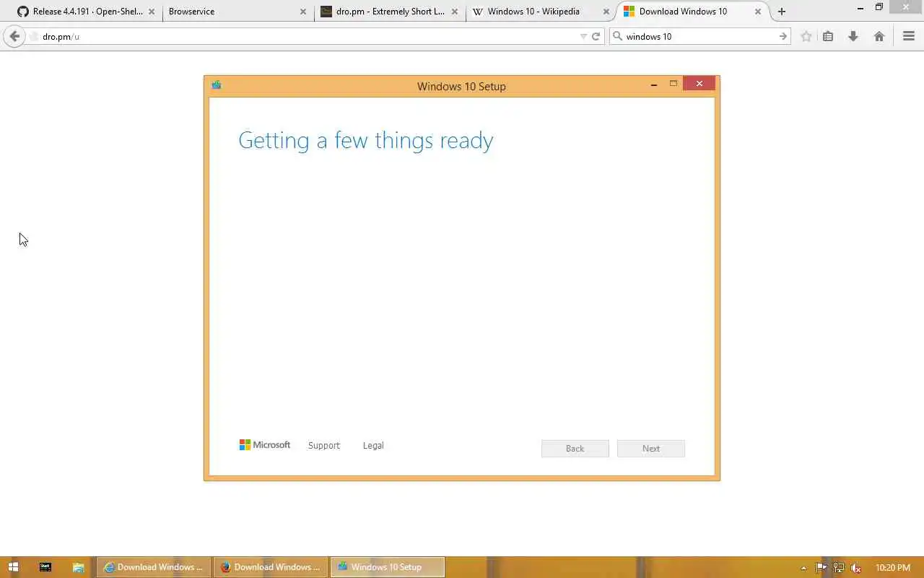Close the Windows 10 - Wikipedia tab
This screenshot has width=924, height=578.
pos(606,12)
